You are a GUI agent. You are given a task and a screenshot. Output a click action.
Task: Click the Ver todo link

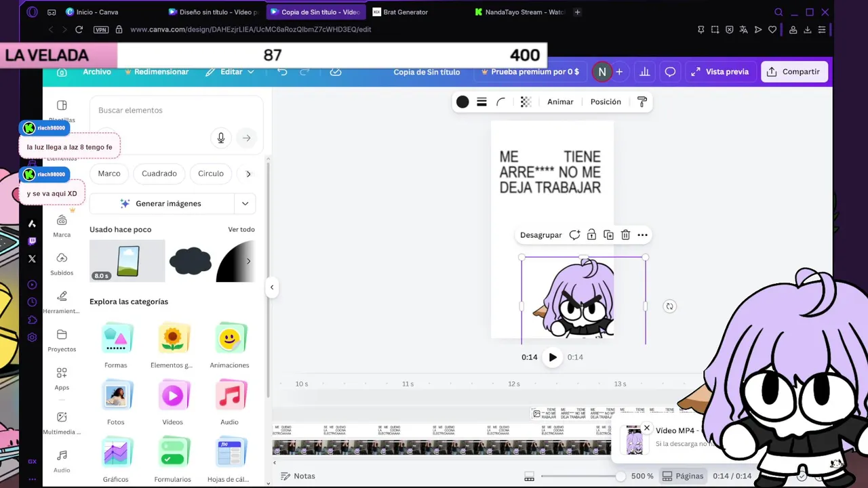(x=241, y=230)
